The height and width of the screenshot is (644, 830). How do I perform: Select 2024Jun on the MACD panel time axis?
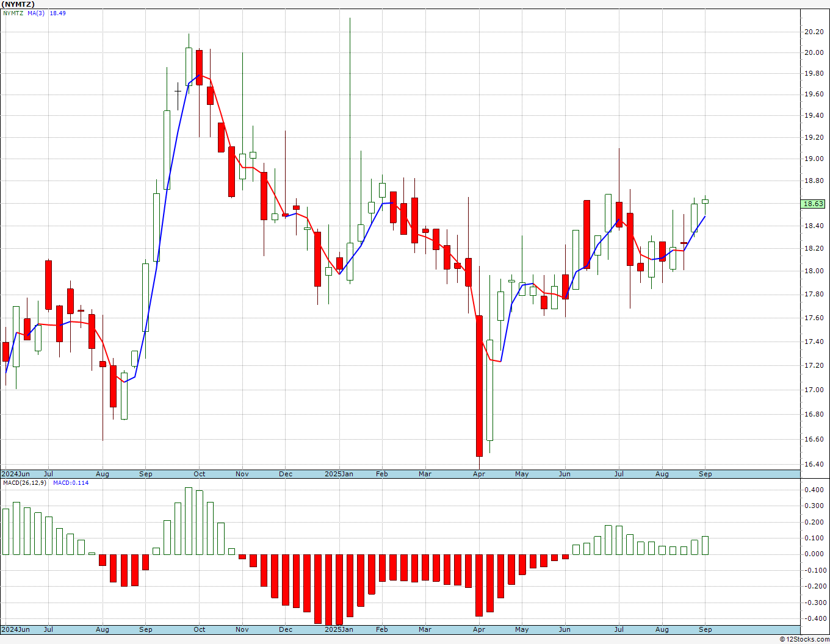click(15, 629)
